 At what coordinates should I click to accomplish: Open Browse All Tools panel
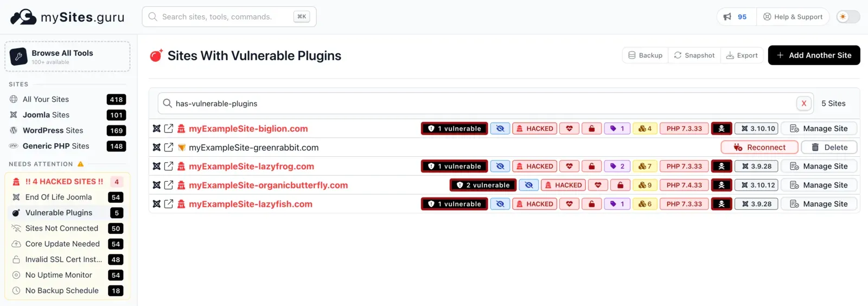click(x=67, y=56)
